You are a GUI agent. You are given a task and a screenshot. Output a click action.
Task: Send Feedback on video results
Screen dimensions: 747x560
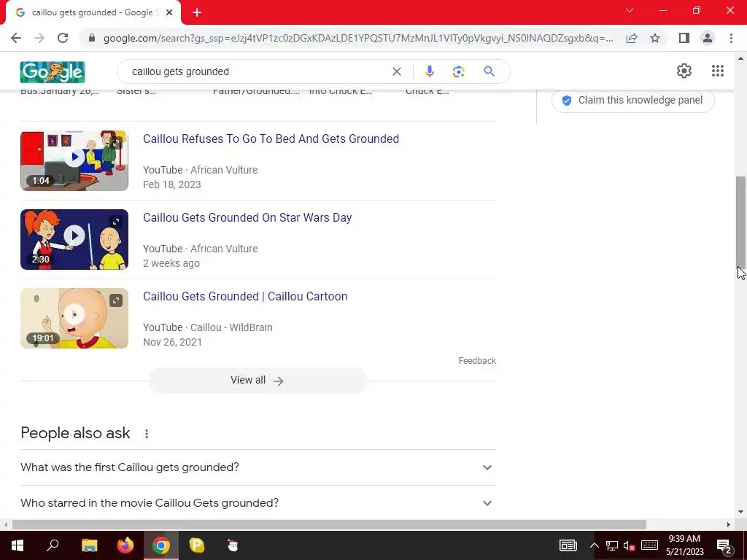477,361
